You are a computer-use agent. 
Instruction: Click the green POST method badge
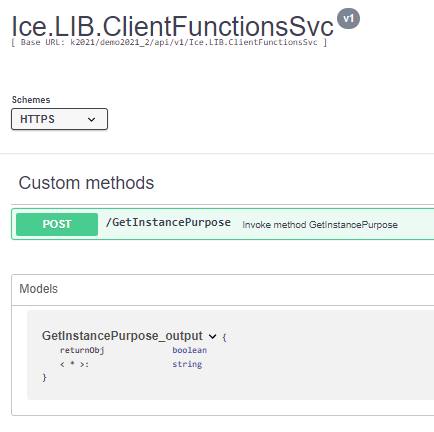57,224
